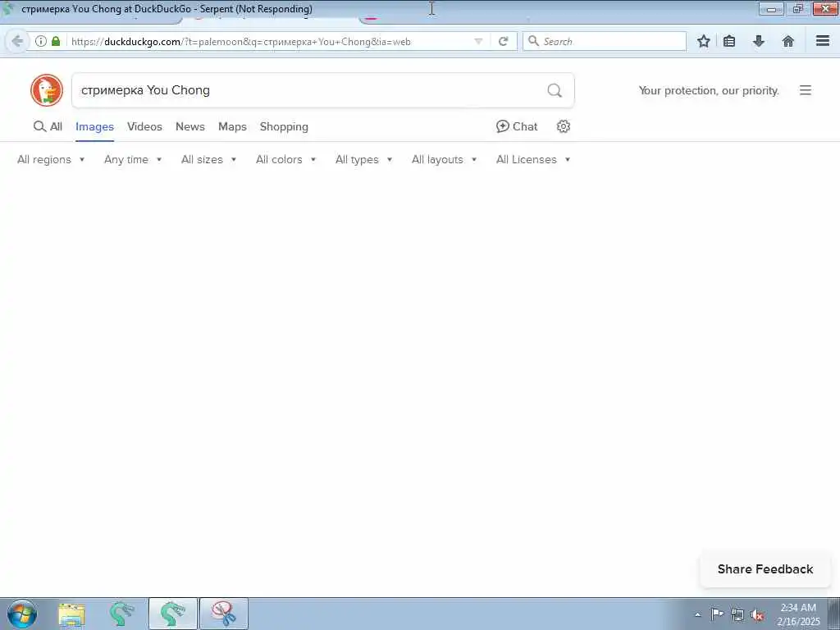Screen dimensions: 840x630
Task: Click the address bar URL text
Action: (241, 42)
